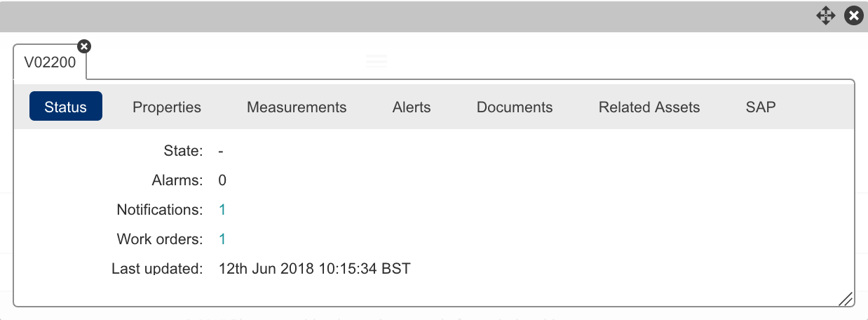Open the Work orders count link
This screenshot has height=320, width=868.
pyautogui.click(x=222, y=239)
